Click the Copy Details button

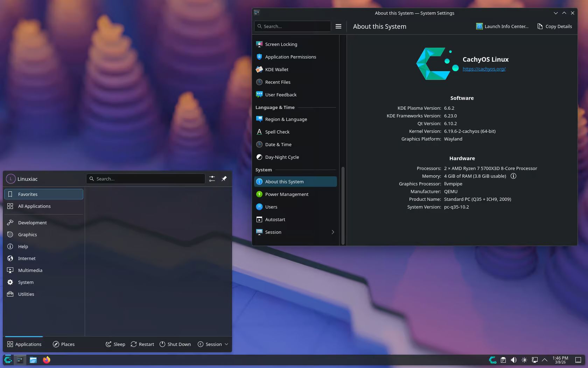554,26
